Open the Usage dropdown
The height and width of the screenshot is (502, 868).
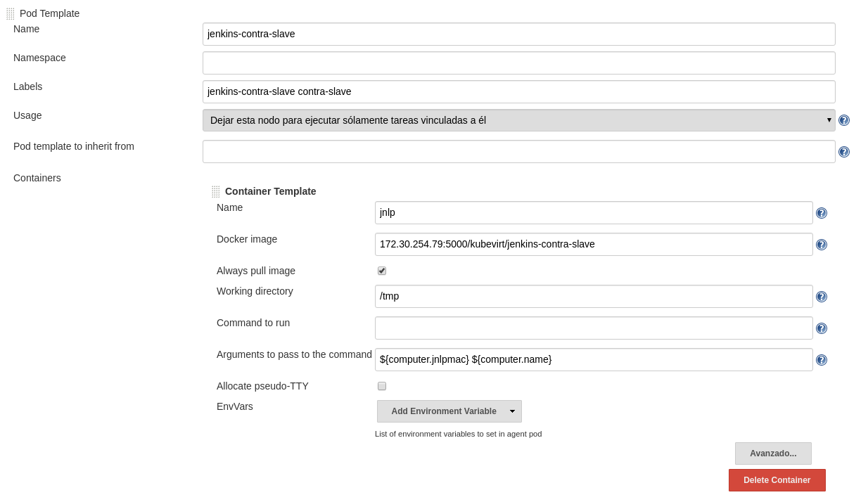(x=518, y=120)
